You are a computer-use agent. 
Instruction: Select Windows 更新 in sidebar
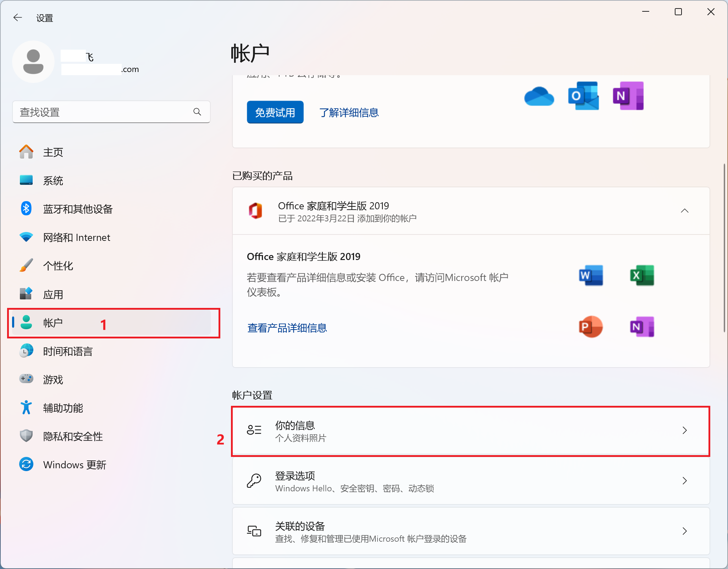coord(111,464)
